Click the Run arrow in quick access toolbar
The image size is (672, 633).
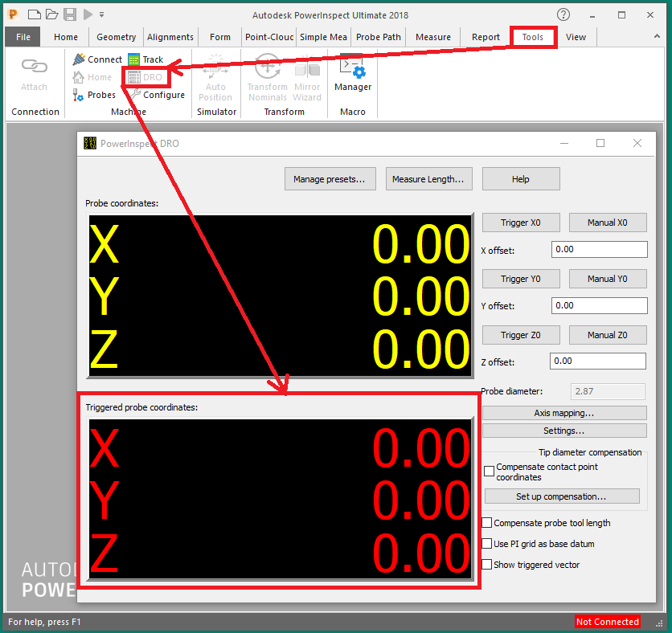(88, 14)
